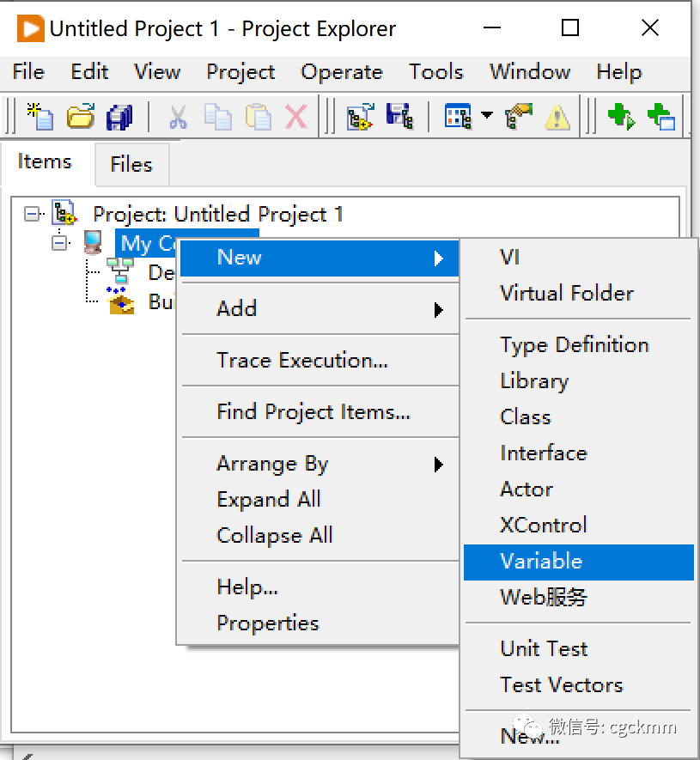Viewport: 700px width, 760px height.
Task: Click the yellow warning triangle icon
Action: pos(557,116)
